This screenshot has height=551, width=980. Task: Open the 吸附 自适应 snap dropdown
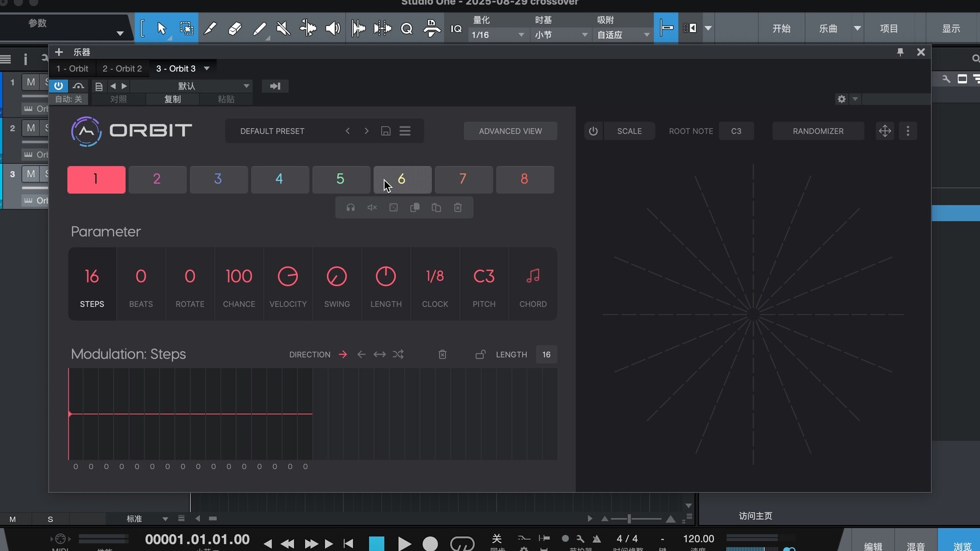click(623, 35)
